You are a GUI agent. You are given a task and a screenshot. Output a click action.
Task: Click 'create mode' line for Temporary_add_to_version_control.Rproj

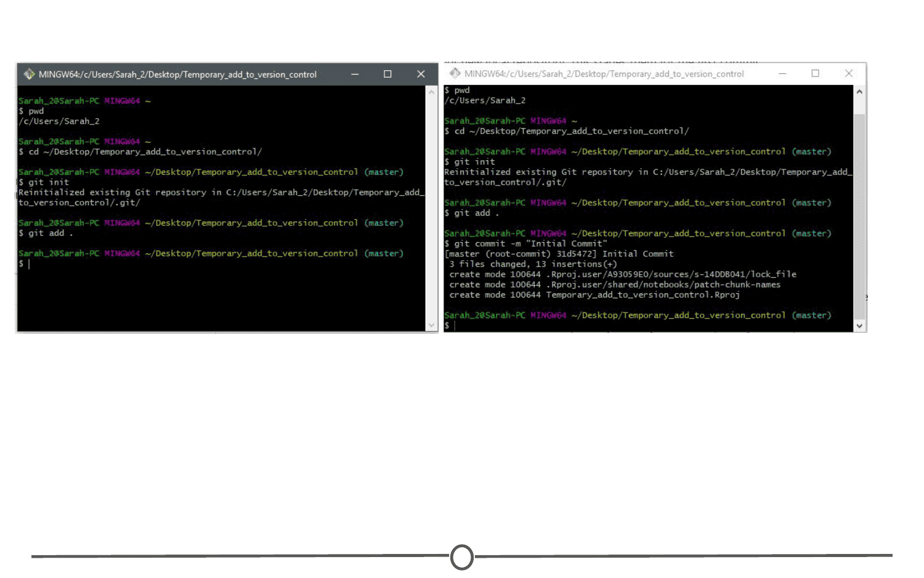pos(594,295)
